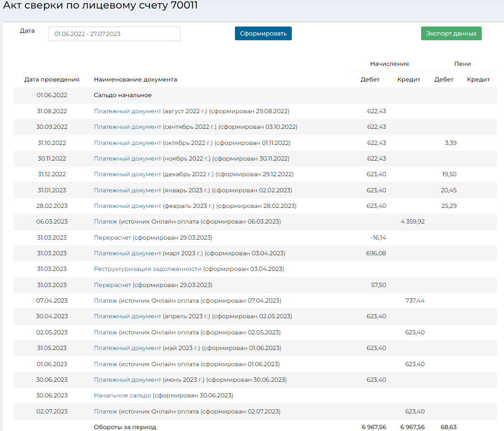
Task: Open Платежный документ for июнь 2023
Action: point(127,379)
